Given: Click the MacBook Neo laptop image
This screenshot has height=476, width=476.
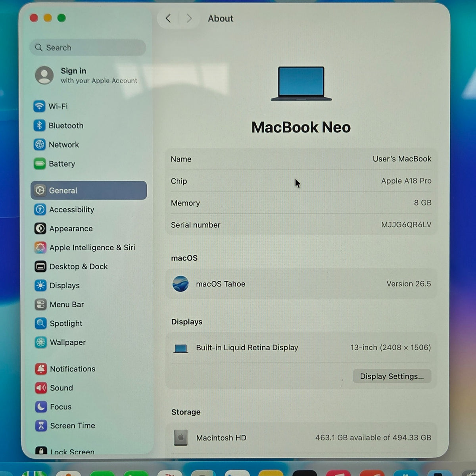Looking at the screenshot, I should (x=301, y=83).
